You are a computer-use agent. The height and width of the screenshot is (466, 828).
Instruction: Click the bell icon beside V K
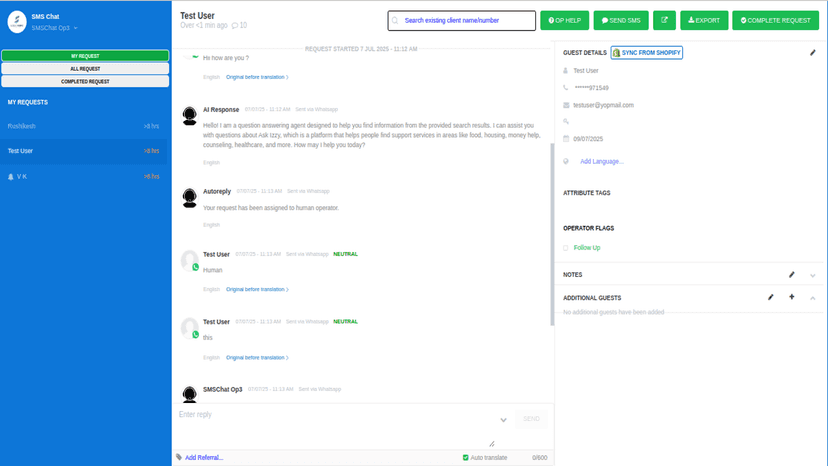coord(11,177)
